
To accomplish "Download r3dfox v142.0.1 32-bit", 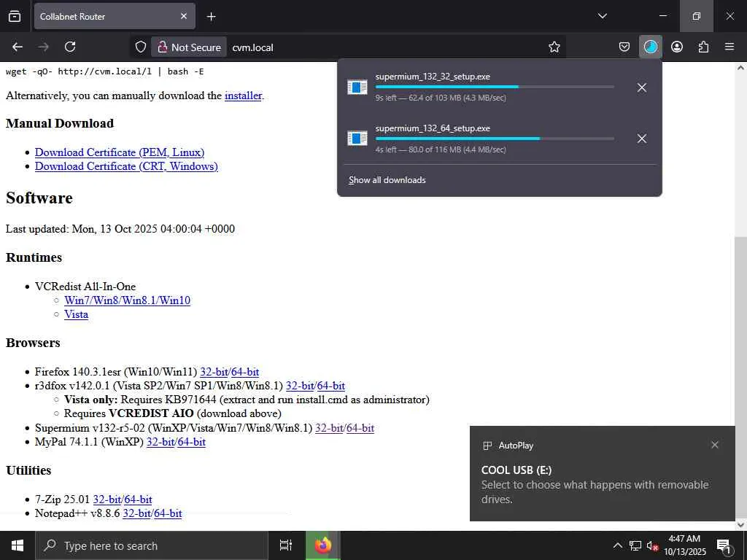I will click(x=300, y=386).
